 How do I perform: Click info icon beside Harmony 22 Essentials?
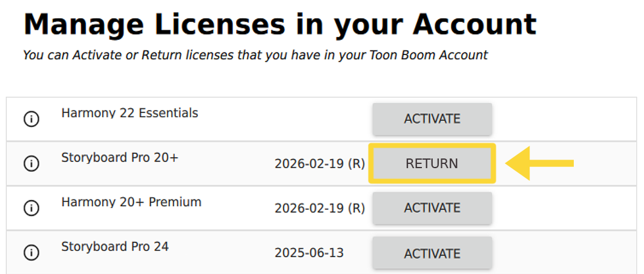tap(31, 119)
